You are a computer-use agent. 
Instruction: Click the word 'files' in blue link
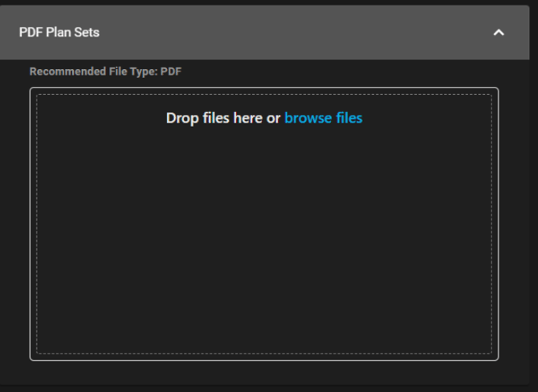[349, 118]
